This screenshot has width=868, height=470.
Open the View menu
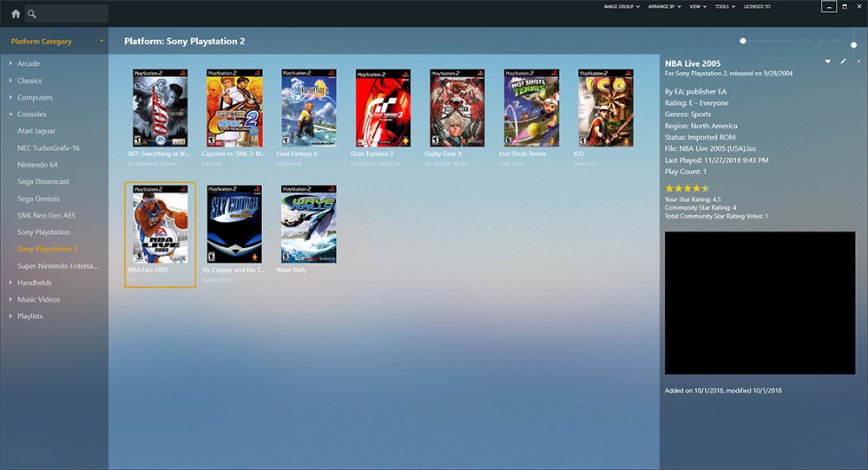click(698, 7)
